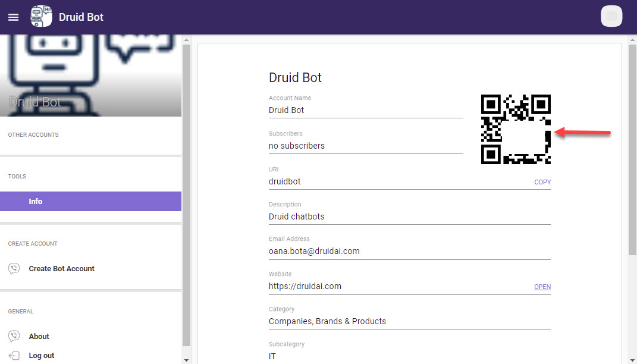Open the website link
637x364 pixels.
(542, 287)
